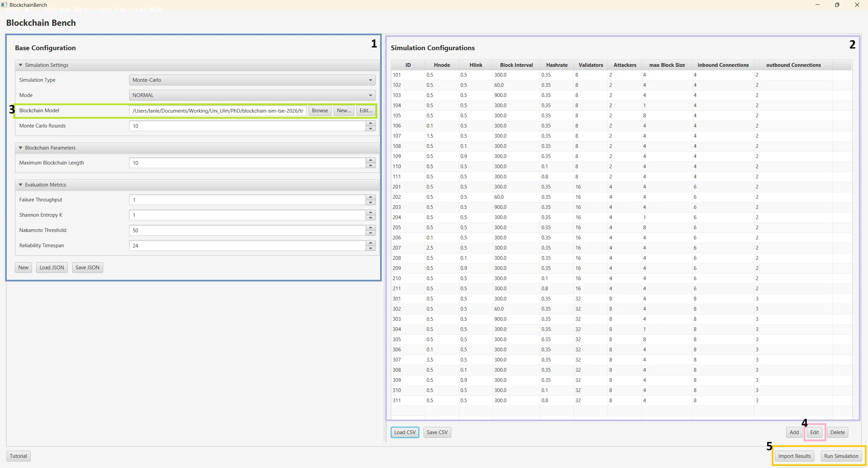Image resolution: width=868 pixels, height=468 pixels.
Task: Open the Simulation Type dropdown
Action: click(252, 80)
